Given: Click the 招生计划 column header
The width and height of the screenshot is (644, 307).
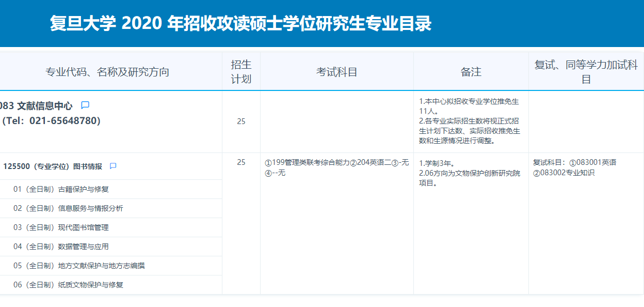Looking at the screenshot, I should pos(241,72).
